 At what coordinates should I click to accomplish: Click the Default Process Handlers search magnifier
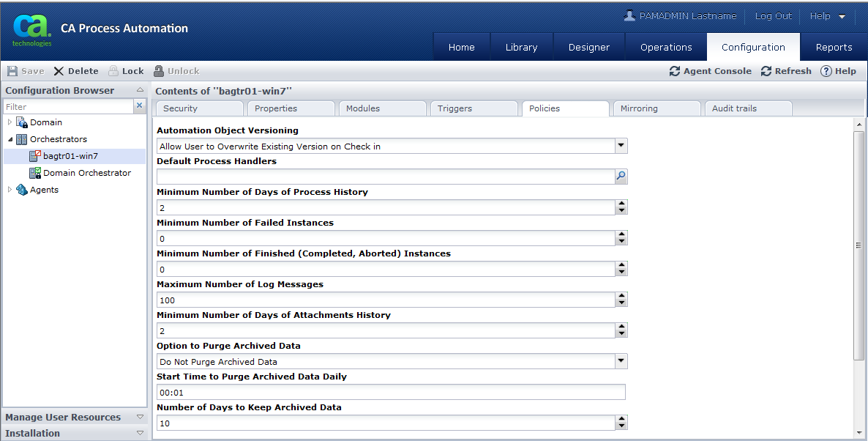[620, 176]
